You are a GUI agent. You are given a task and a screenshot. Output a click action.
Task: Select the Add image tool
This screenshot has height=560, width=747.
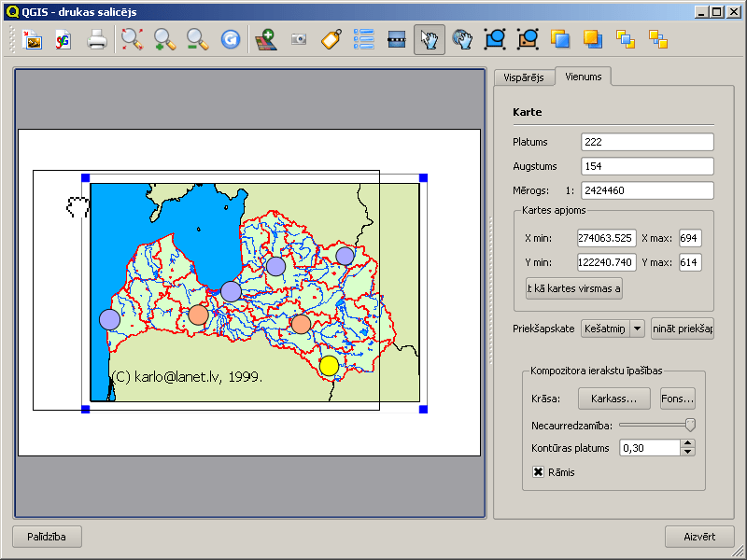click(299, 40)
